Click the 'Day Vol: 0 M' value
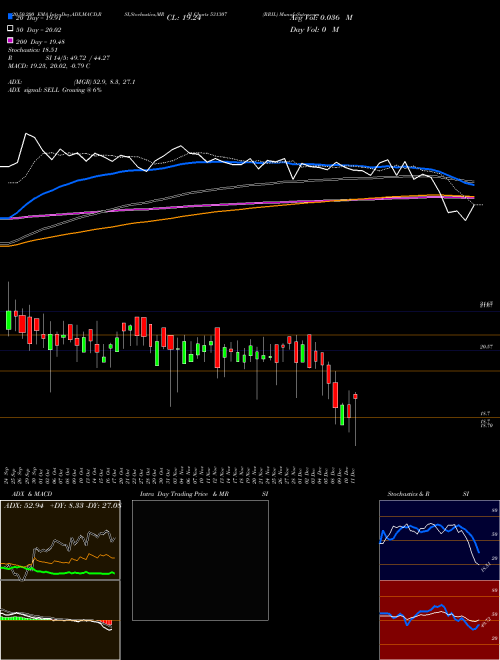 (x=314, y=29)
